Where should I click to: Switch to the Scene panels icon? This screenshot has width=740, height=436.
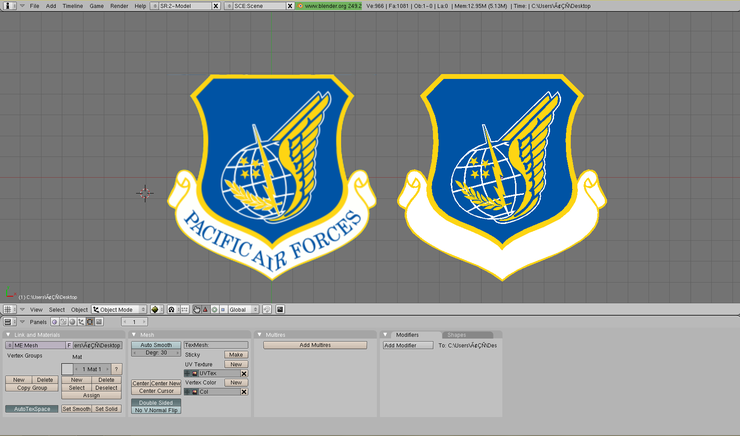[99, 322]
